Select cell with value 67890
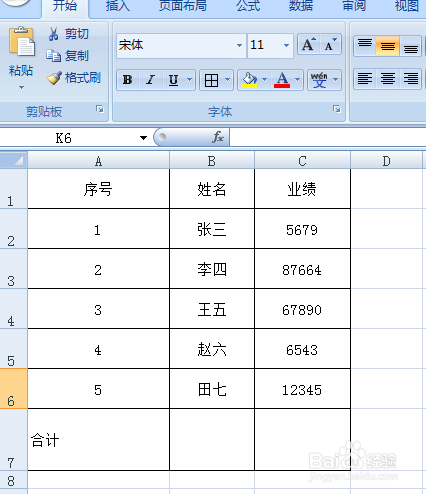 [x=302, y=309]
